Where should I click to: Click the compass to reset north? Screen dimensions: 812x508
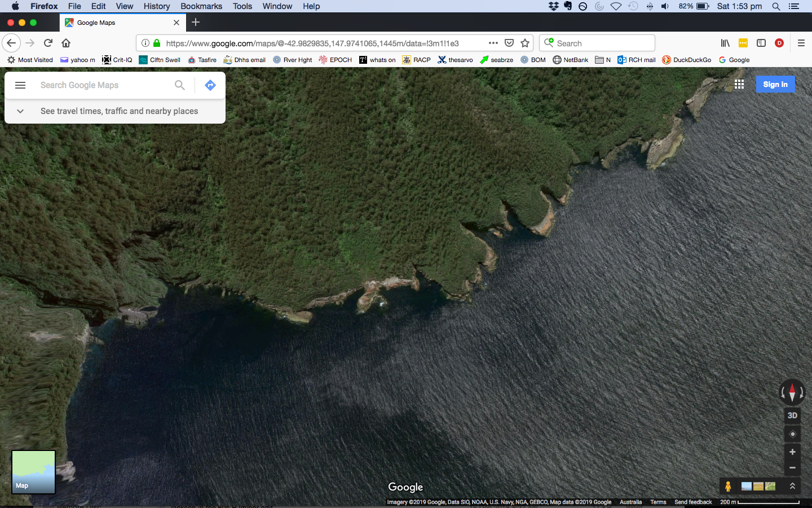tap(792, 392)
